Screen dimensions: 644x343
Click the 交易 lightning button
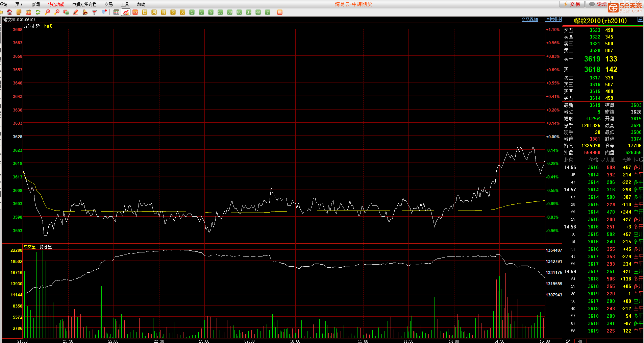point(572,4)
